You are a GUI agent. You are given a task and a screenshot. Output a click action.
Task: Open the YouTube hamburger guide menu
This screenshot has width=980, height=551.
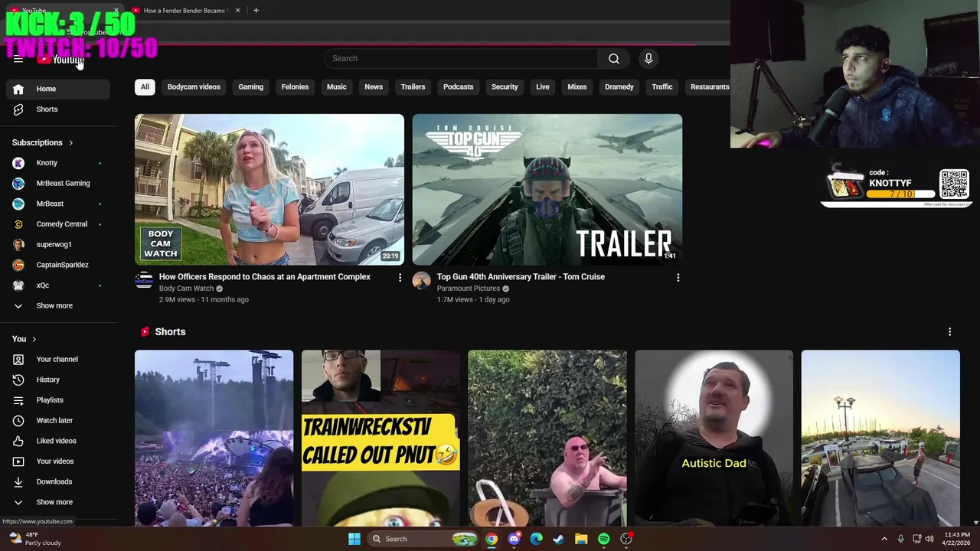(18, 60)
